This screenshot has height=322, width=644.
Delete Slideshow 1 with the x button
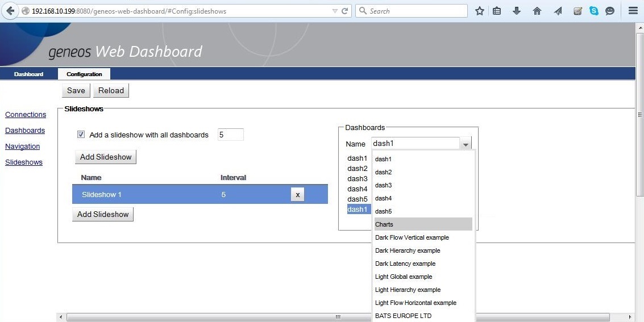click(x=297, y=195)
